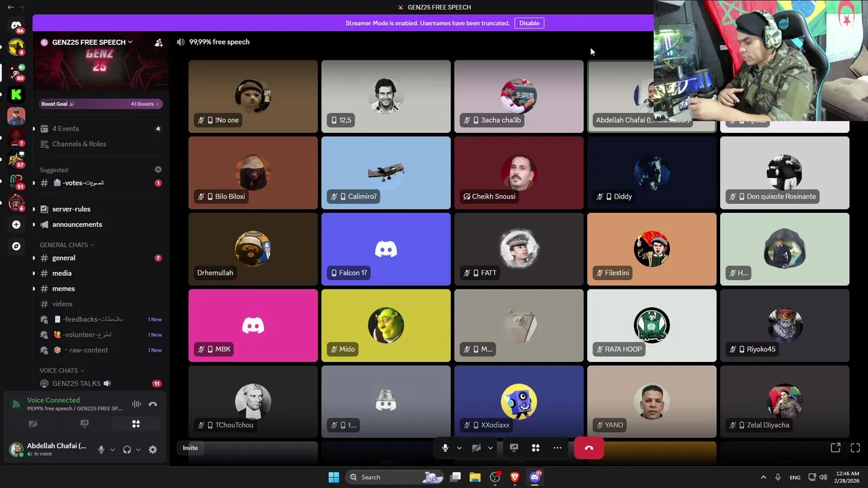Enter full screen call view
This screenshot has width=868, height=488.
tap(855, 447)
